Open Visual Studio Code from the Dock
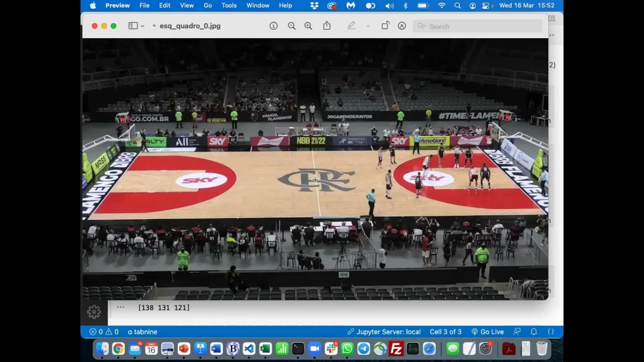 pyautogui.click(x=249, y=348)
